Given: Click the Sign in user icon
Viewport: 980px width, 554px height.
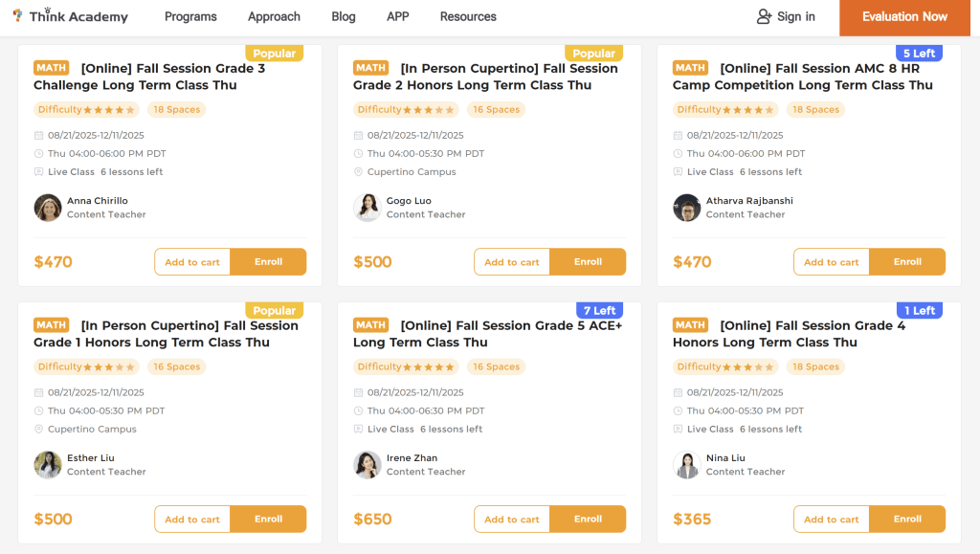Looking at the screenshot, I should (764, 16).
